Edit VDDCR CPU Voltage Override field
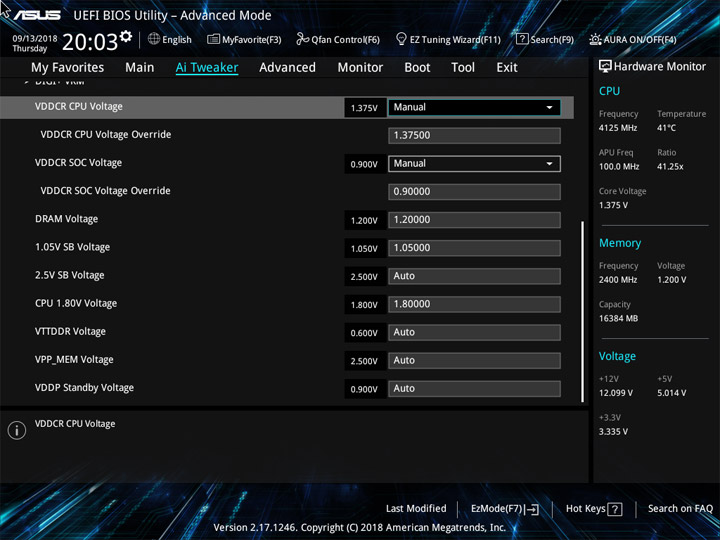 coord(474,135)
